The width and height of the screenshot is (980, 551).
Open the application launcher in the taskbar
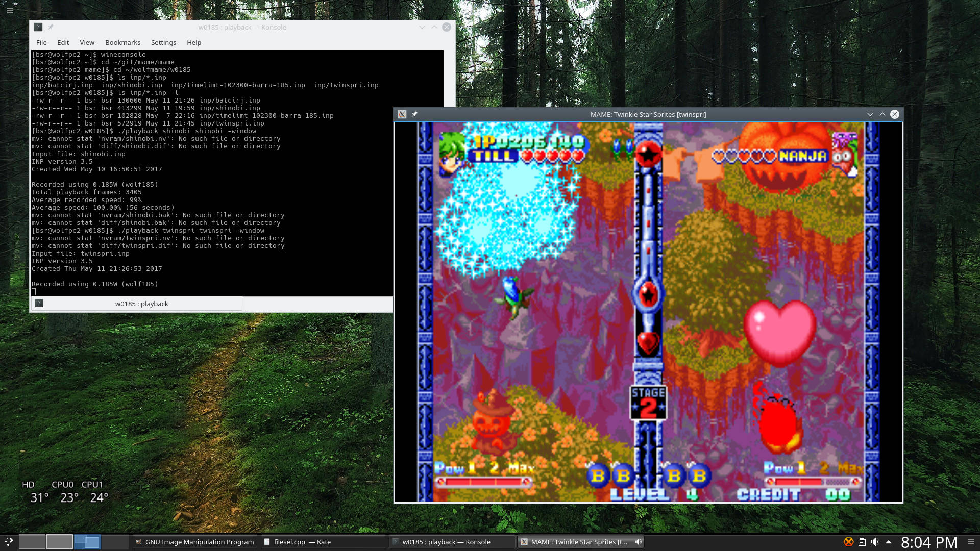click(x=9, y=542)
